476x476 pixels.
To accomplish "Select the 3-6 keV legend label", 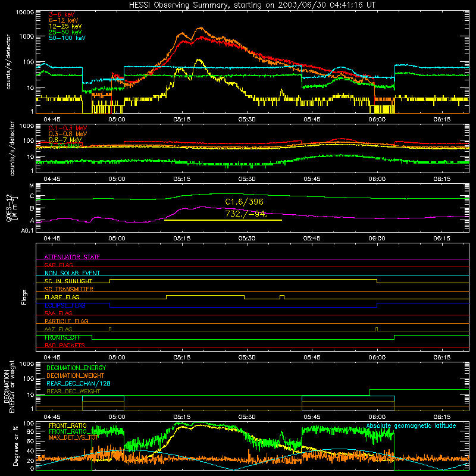I will (x=62, y=14).
